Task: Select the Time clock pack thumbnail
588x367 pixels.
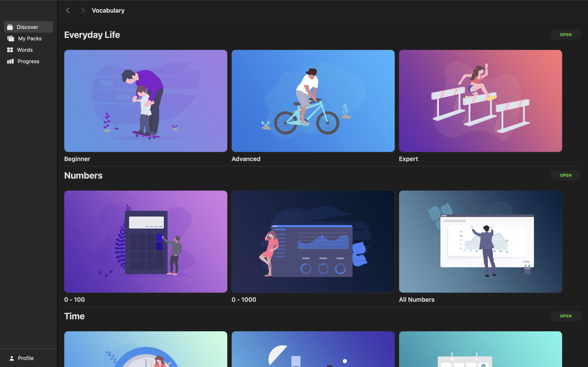Action: coord(146,349)
